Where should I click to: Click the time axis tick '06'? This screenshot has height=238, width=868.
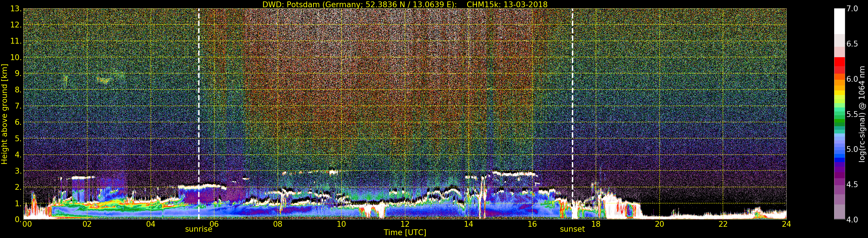pyautogui.click(x=214, y=224)
